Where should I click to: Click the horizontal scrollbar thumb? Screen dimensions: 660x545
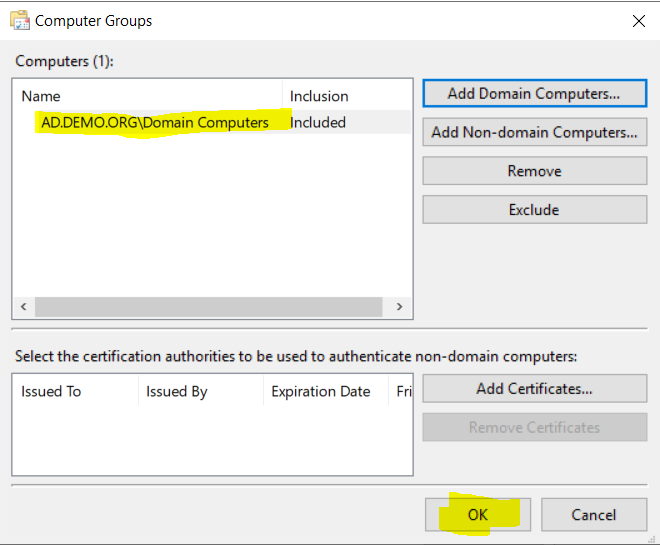click(x=208, y=307)
